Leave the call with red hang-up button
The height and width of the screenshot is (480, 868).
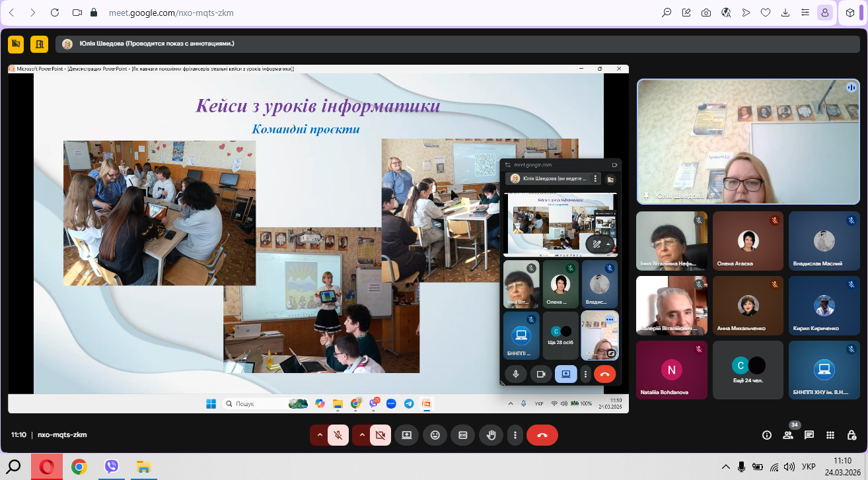click(542, 435)
